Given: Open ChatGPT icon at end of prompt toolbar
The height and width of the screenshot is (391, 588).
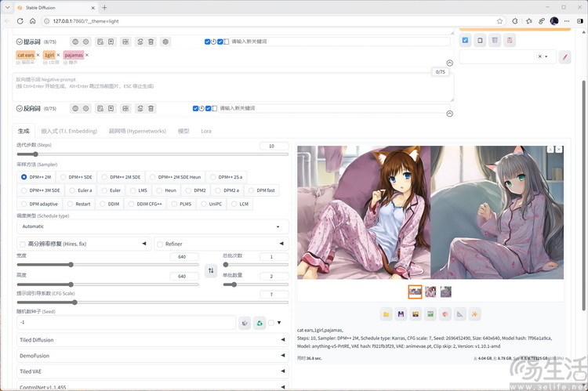Looking at the screenshot, I should tap(165, 42).
